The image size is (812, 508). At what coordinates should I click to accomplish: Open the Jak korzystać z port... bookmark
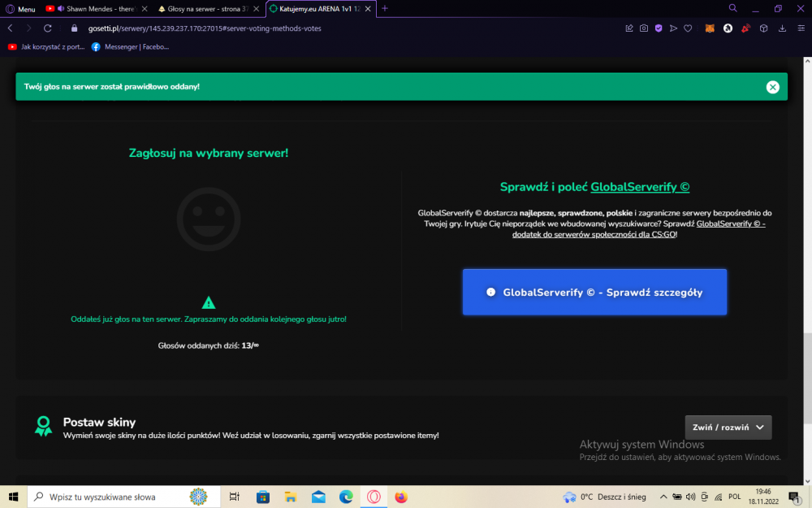pyautogui.click(x=46, y=46)
